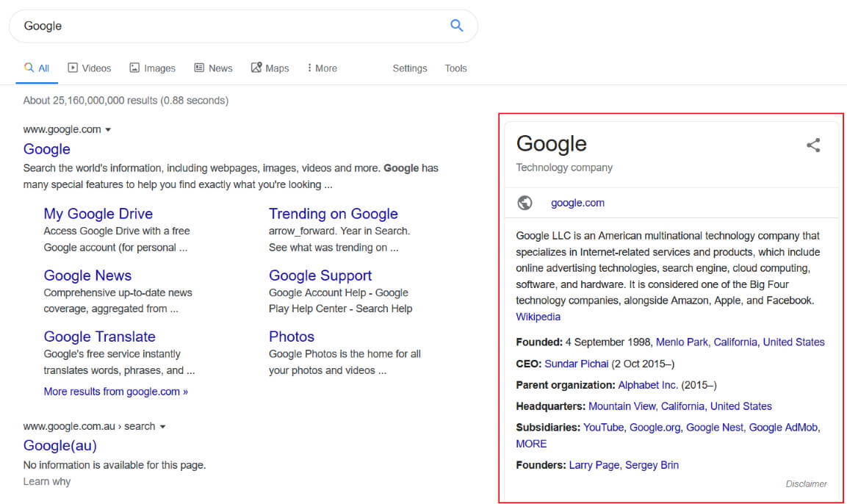Click More results from google.com
Image resolution: width=847 pixels, height=504 pixels.
point(115,391)
